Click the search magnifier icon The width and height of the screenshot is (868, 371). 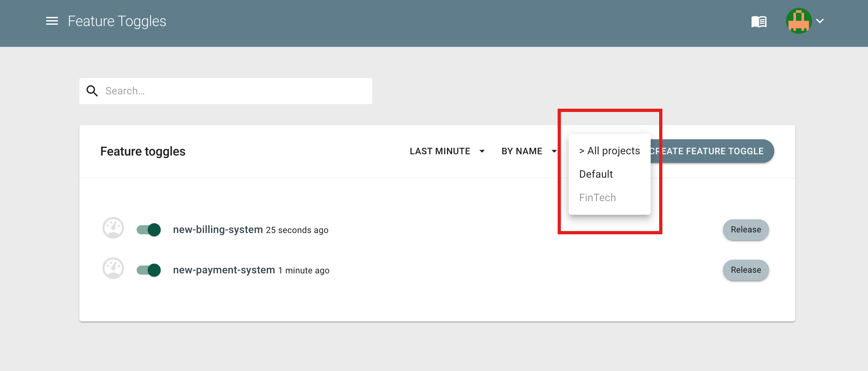[x=92, y=91]
